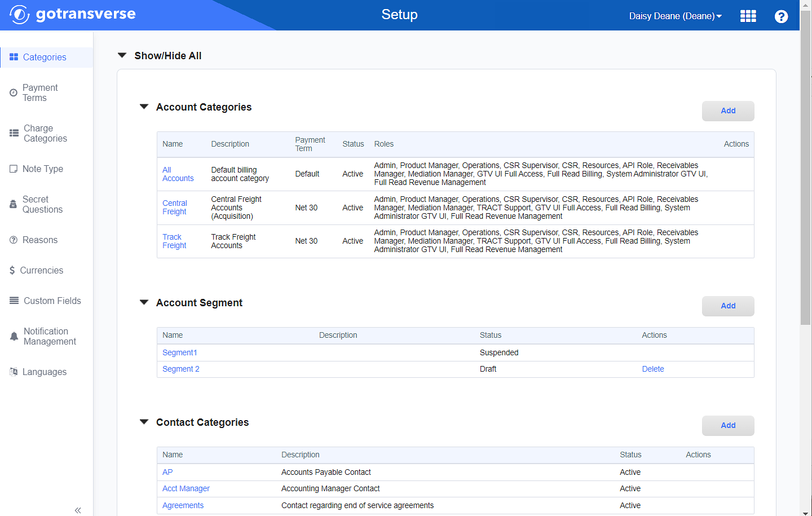Collapse the Account Categories section

click(x=144, y=107)
